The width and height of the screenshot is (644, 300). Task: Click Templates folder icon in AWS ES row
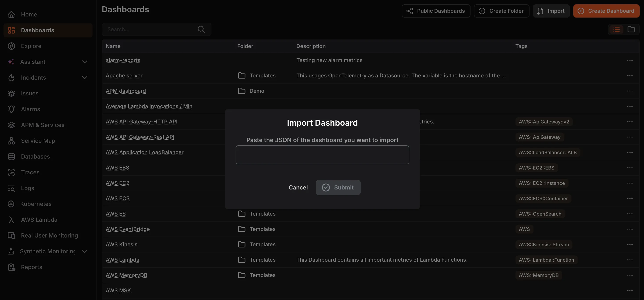(241, 214)
